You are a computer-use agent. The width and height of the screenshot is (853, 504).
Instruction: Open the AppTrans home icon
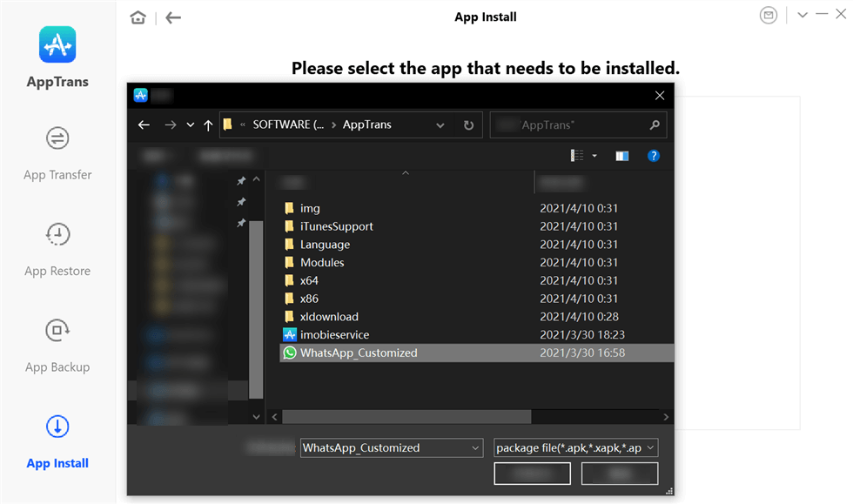pyautogui.click(x=138, y=17)
